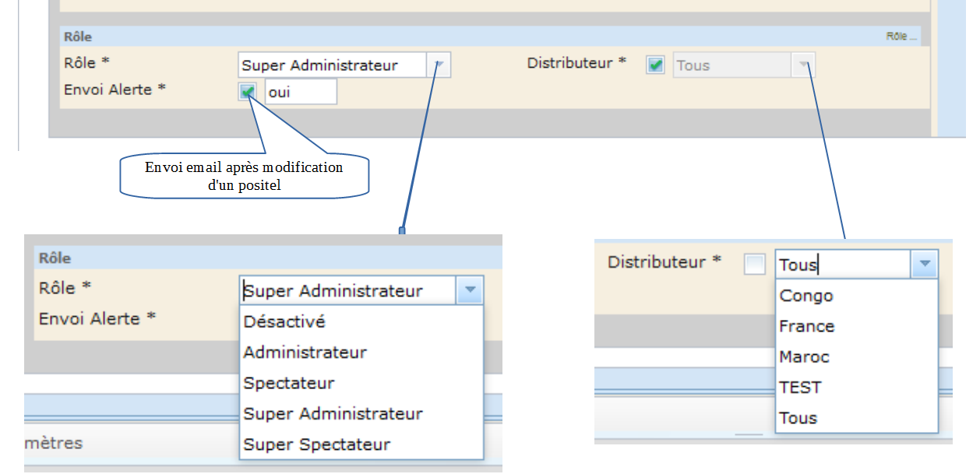Screen dimensions: 980x474
Task: Choose 'France' from the Distributeur list
Action: [807, 327]
